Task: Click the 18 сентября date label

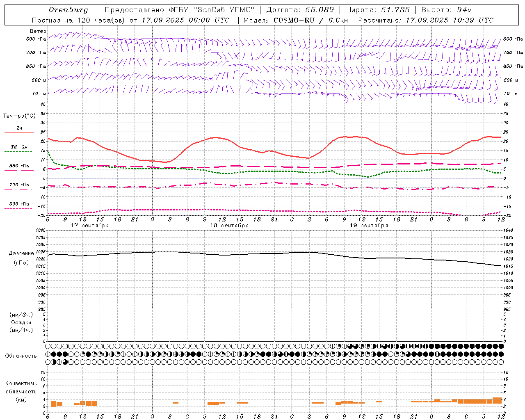Action: click(x=229, y=226)
